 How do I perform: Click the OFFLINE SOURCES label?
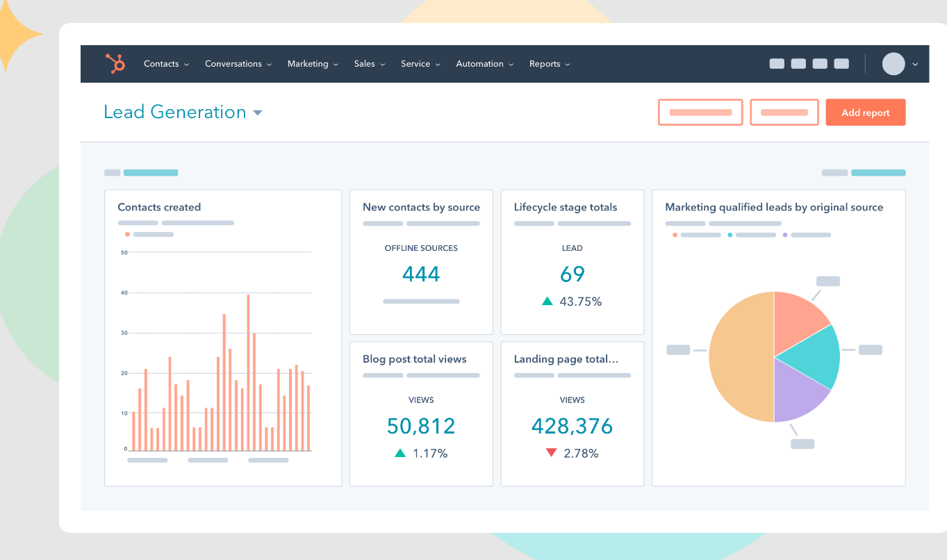coord(421,248)
